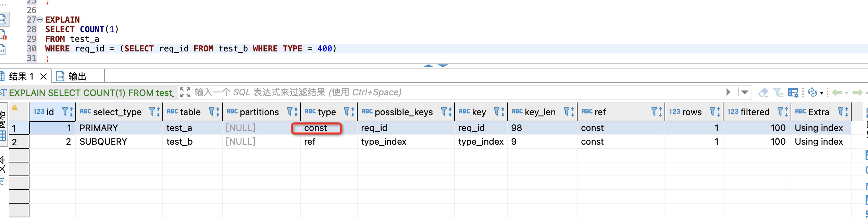Toggle sort order on the key_len column
Screen dimensions: 868x218
[x=572, y=112]
